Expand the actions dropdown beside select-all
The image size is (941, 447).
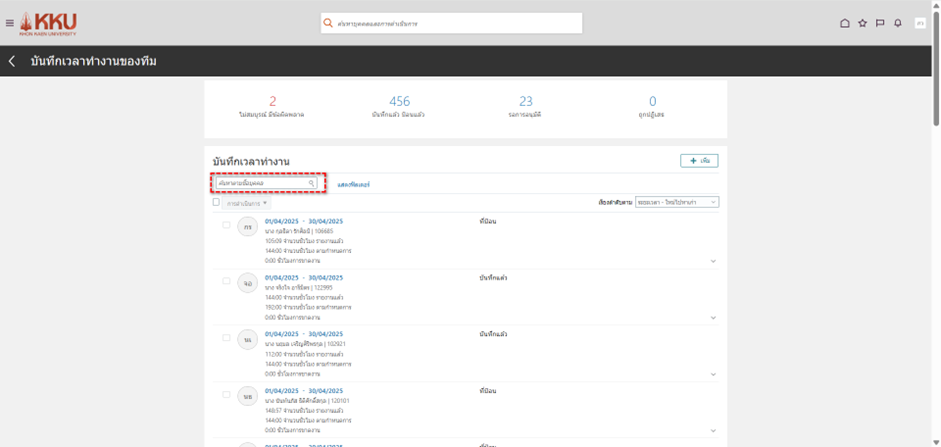[247, 203]
